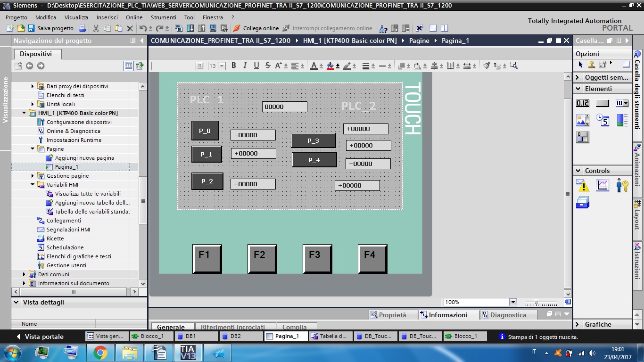
Task: Expand the Gestione pagine node
Action: click(x=33, y=176)
